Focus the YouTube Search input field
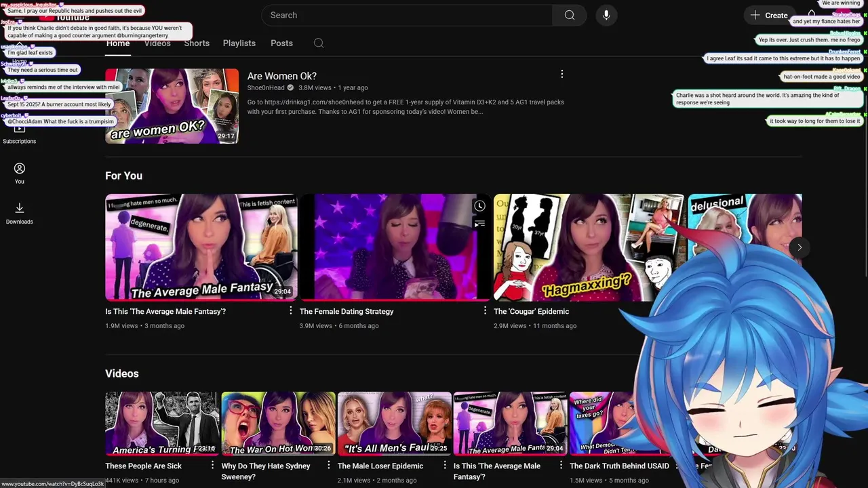Image resolution: width=868 pixels, height=488 pixels. coord(407,15)
